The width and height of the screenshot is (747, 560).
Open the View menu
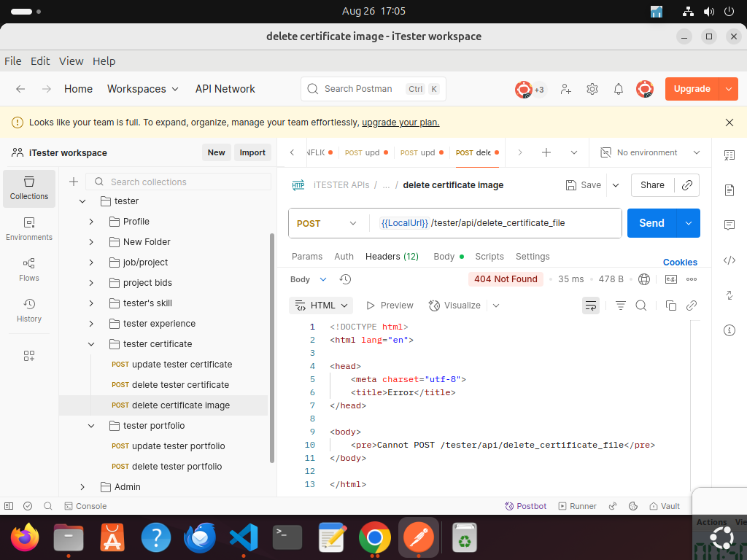coord(71,61)
